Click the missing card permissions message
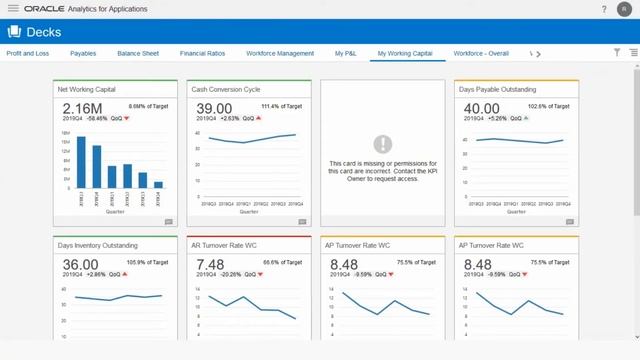The height and width of the screenshot is (360, 640). click(x=382, y=171)
